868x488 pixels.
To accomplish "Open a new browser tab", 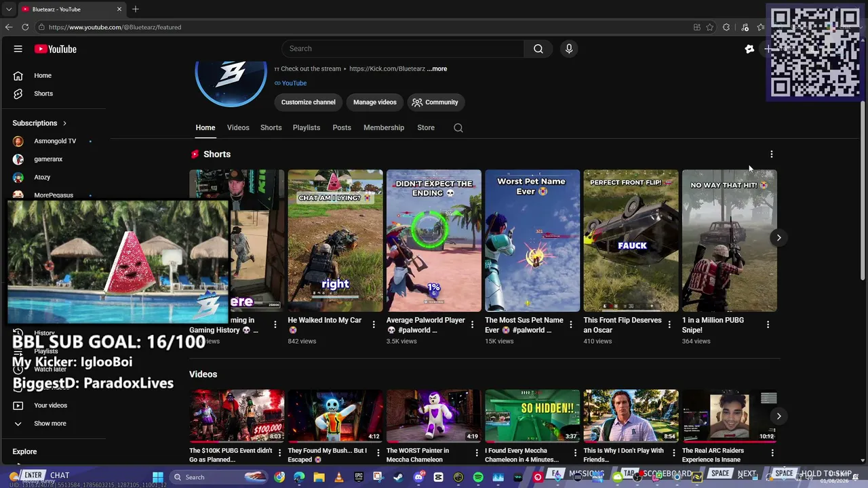I will (x=136, y=9).
